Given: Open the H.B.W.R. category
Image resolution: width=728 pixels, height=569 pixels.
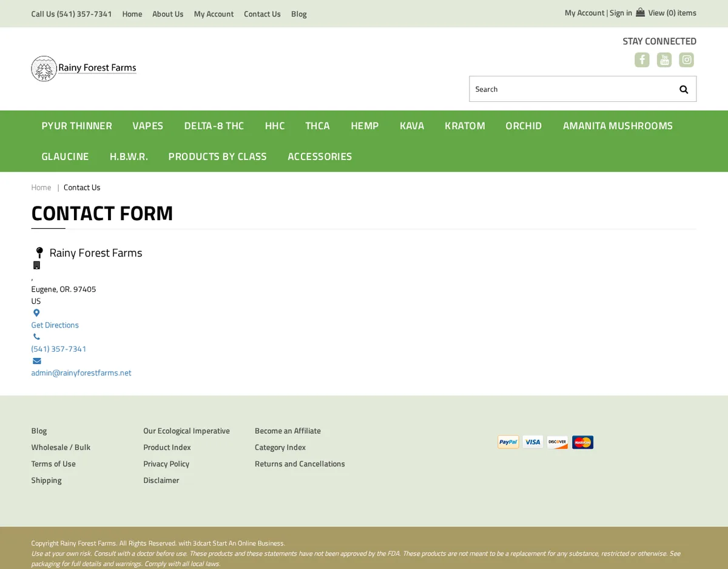Looking at the screenshot, I should (129, 157).
